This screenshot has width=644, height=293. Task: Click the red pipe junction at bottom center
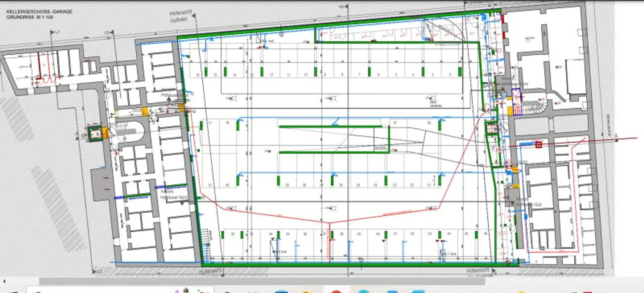click(x=329, y=223)
